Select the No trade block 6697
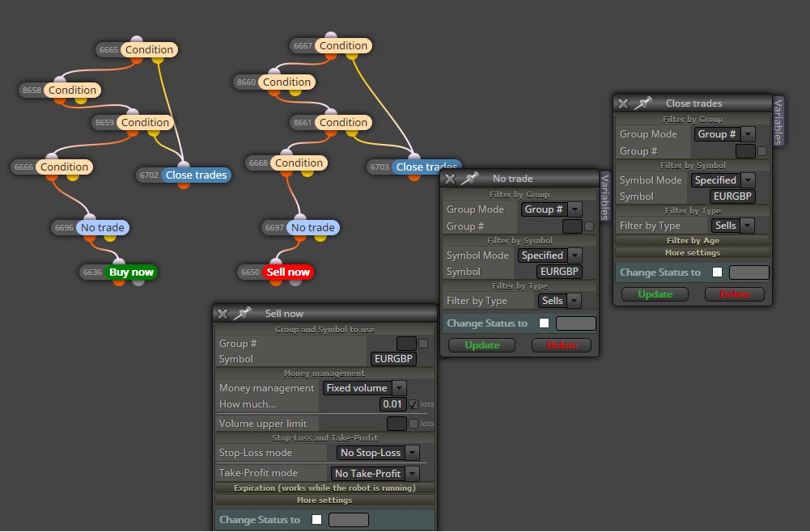Screen dimensions: 810x532 coord(312,227)
